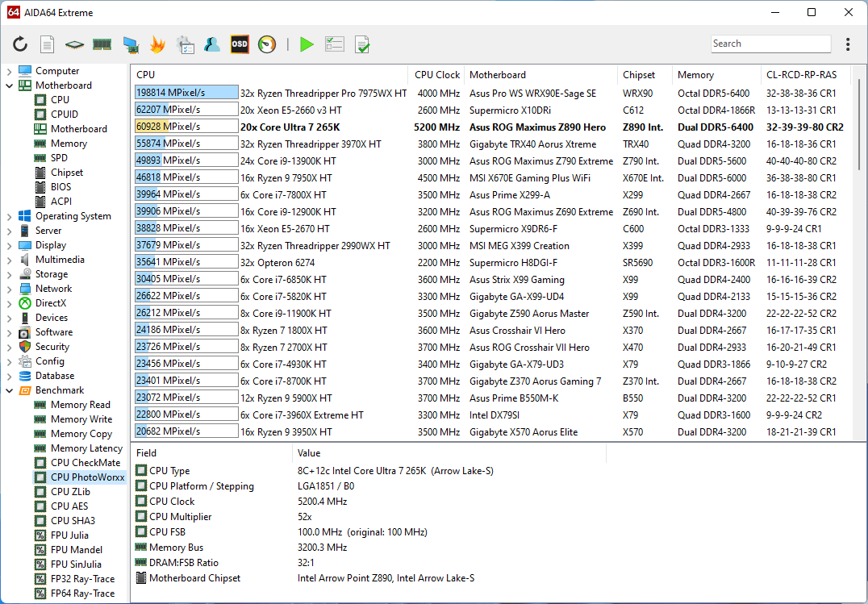This screenshot has width=868, height=604.
Task: Open the memory module toolbar icon
Action: click(102, 44)
